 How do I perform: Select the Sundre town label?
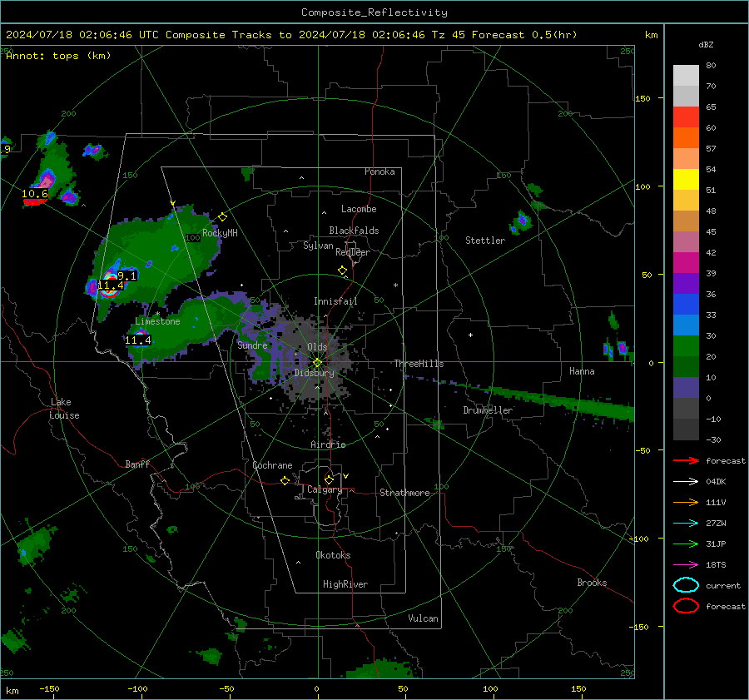tap(252, 345)
